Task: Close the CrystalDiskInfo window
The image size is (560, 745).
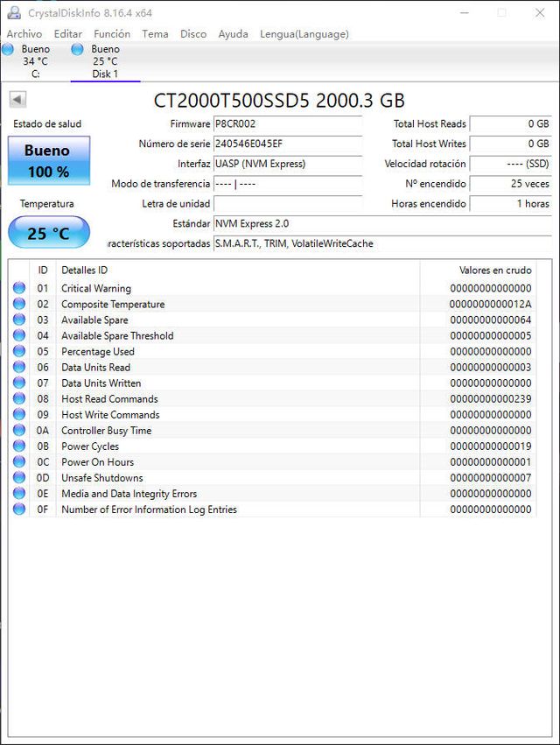Action: 540,13
